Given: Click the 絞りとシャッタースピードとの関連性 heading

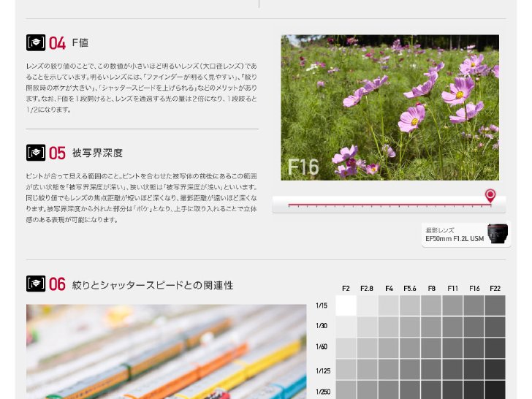Looking at the screenshot, I should [x=153, y=285].
